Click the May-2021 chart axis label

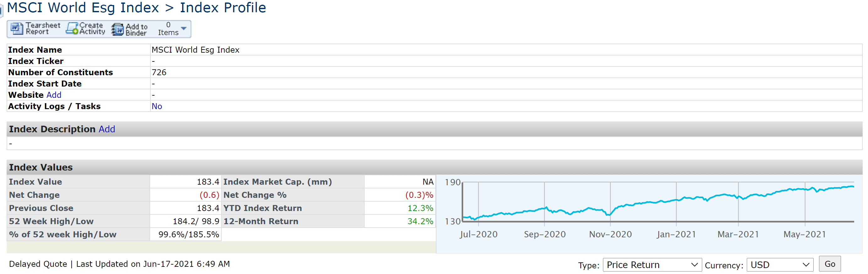click(805, 234)
